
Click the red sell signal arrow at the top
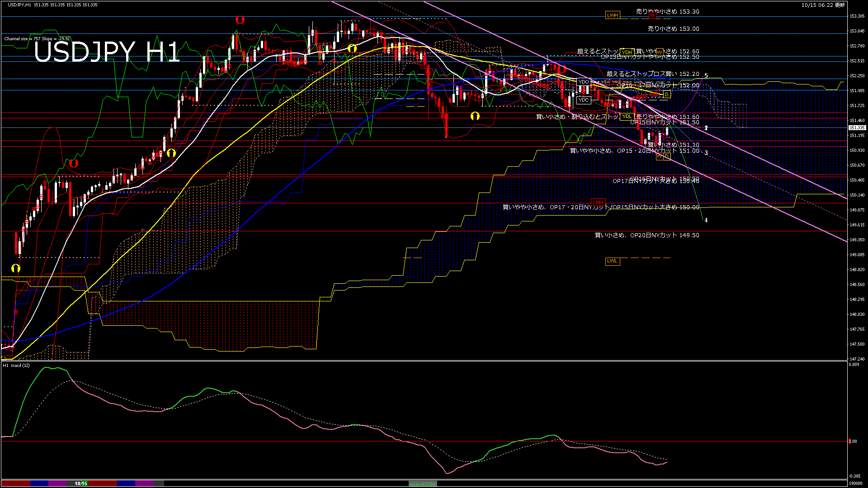click(240, 19)
